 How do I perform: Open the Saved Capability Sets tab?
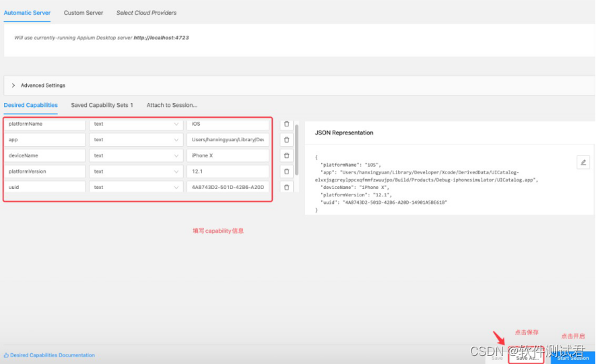[102, 105]
